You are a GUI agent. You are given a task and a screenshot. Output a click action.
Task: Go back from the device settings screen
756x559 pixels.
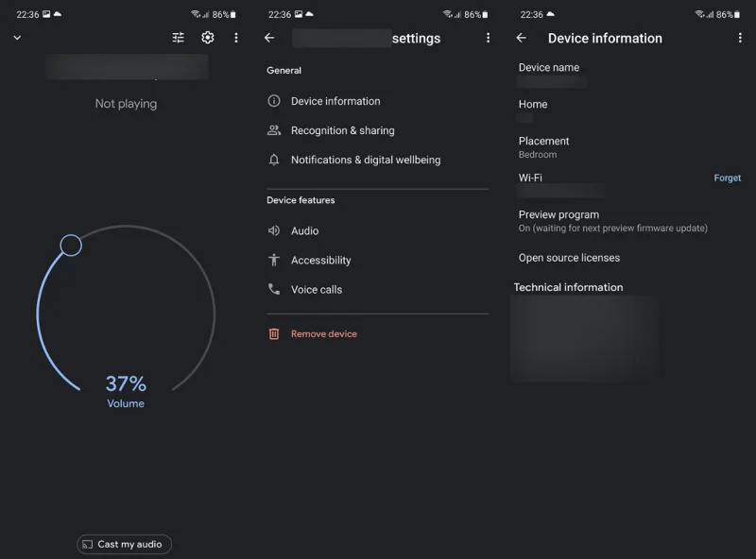(269, 38)
